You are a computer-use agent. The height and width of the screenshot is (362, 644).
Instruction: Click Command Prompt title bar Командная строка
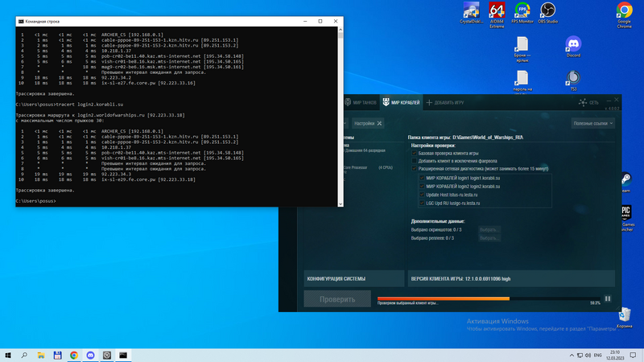pos(43,22)
